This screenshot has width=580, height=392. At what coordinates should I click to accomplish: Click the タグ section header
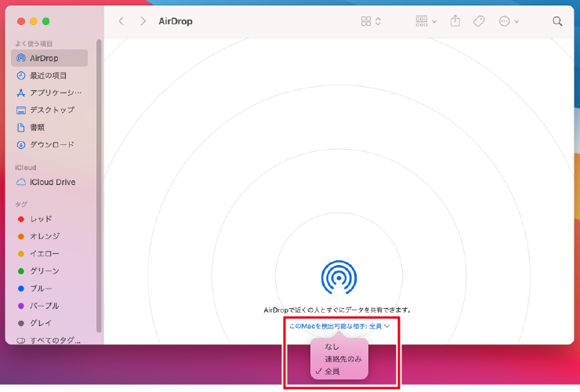(21, 204)
